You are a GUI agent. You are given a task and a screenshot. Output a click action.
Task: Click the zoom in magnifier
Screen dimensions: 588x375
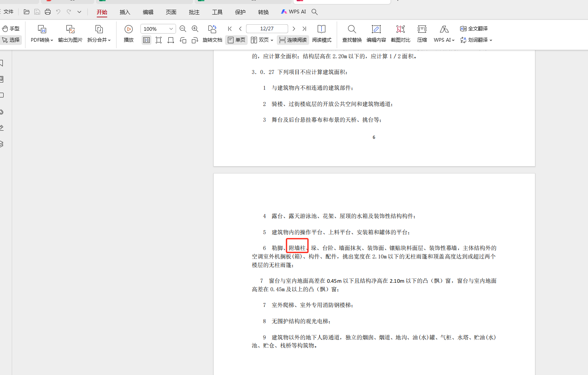pyautogui.click(x=195, y=29)
